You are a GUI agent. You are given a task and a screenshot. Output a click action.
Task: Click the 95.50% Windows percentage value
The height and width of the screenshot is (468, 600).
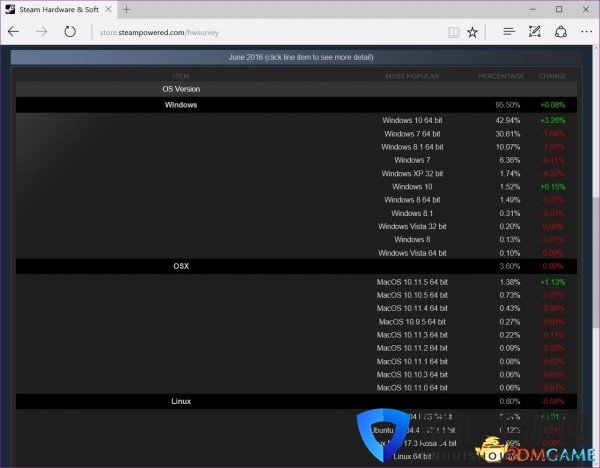click(x=507, y=105)
